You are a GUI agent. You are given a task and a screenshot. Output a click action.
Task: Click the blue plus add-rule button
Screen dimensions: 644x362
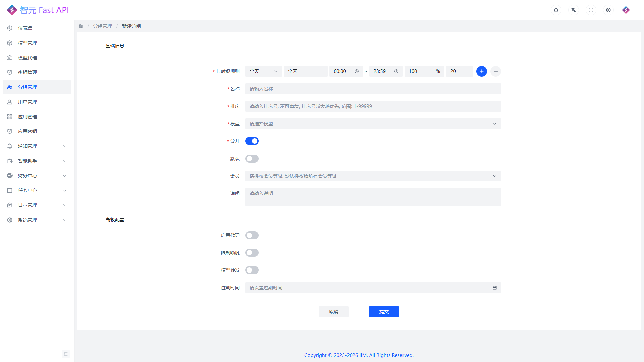pos(482,71)
